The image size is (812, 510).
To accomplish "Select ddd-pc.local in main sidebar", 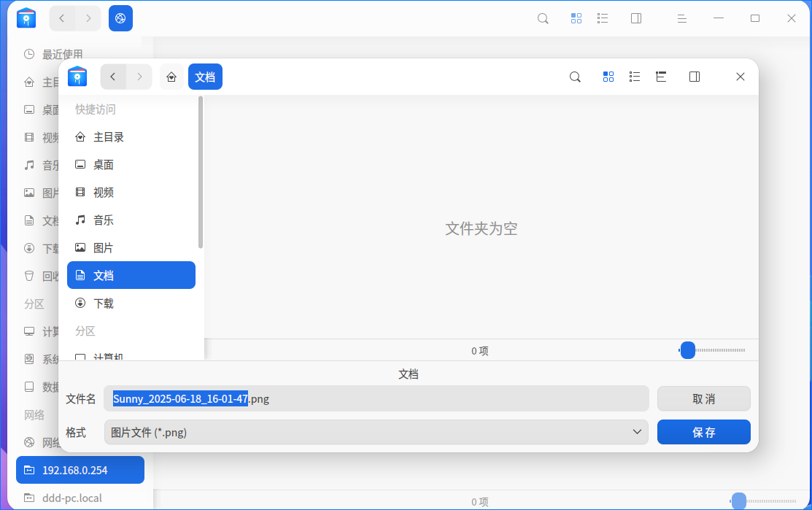I will point(80,498).
